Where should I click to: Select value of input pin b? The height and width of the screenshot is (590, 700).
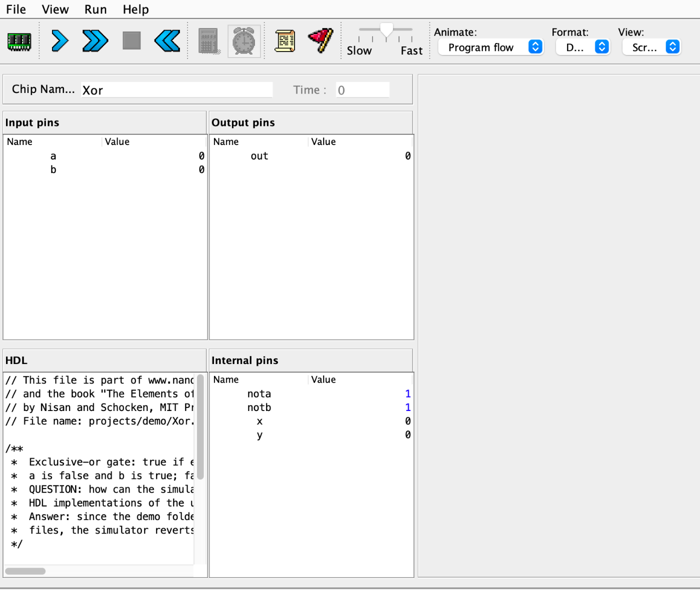pyautogui.click(x=201, y=169)
